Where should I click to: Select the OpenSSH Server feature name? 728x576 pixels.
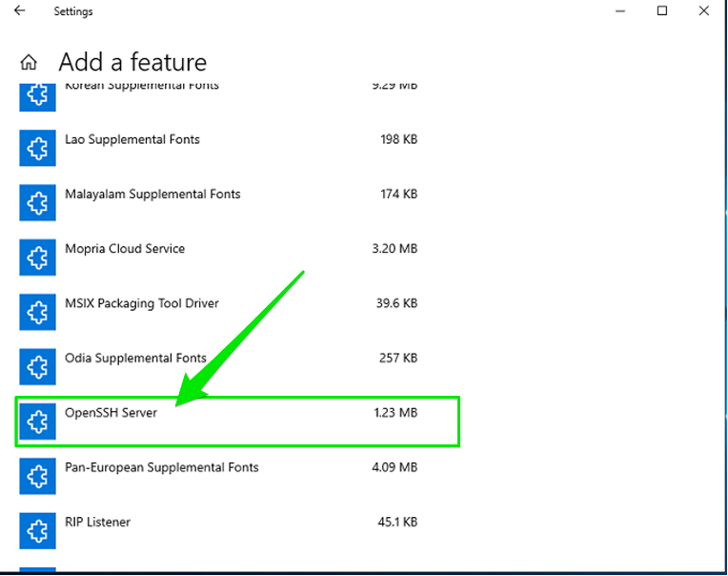(111, 413)
